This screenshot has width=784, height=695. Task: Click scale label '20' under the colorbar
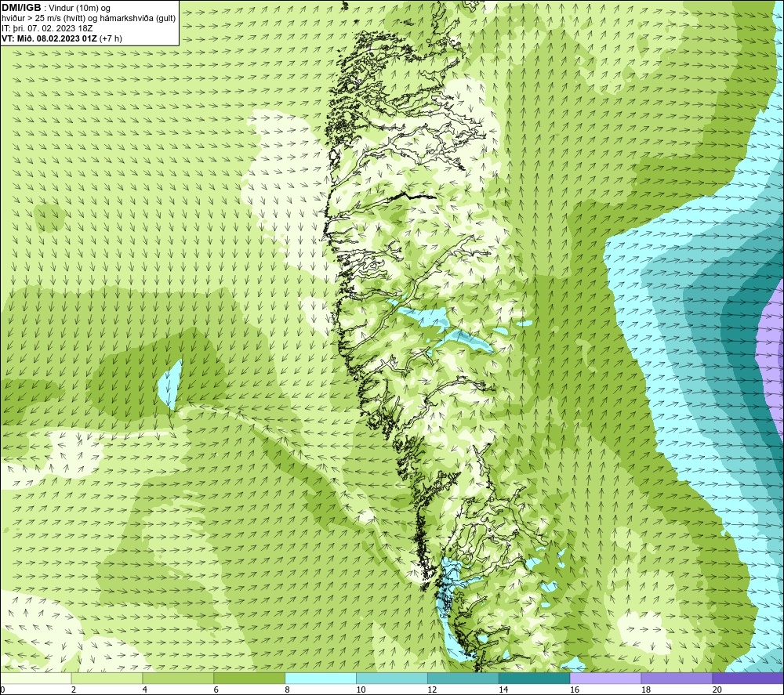[717, 690]
